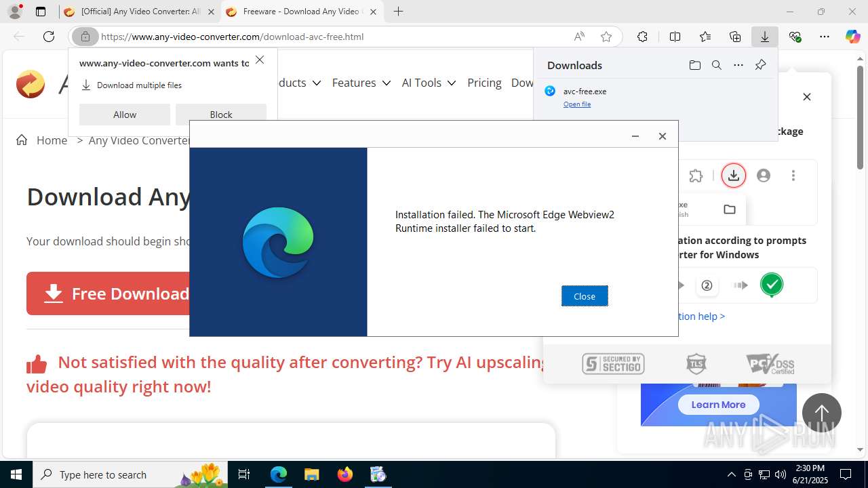Open Task View on taskbar
Image resolution: width=868 pixels, height=488 pixels.
click(x=244, y=474)
